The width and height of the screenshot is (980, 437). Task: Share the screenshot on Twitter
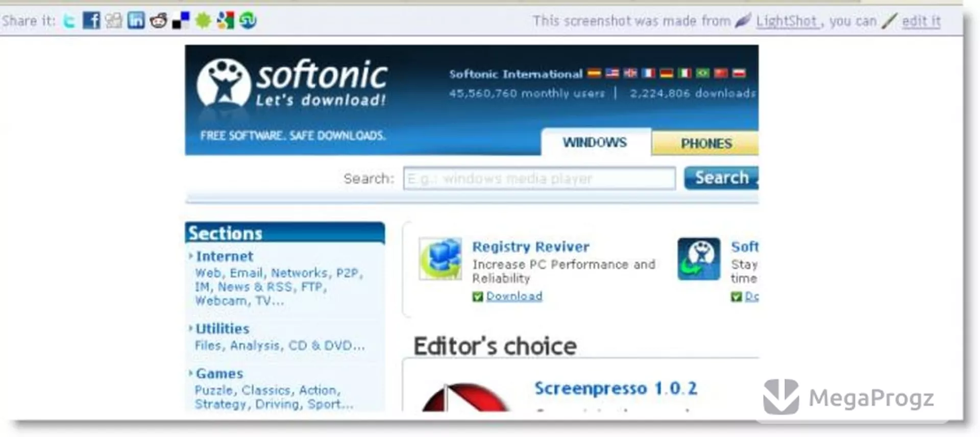click(69, 21)
